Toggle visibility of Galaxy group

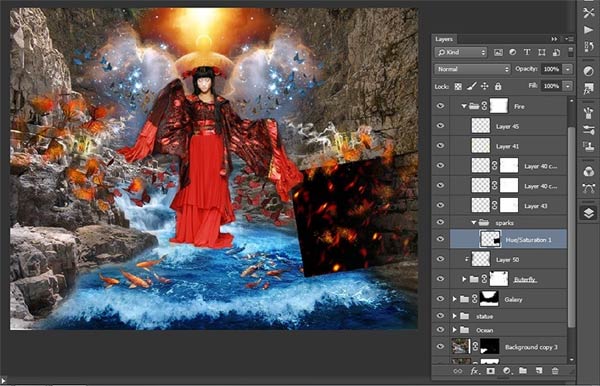(x=440, y=298)
